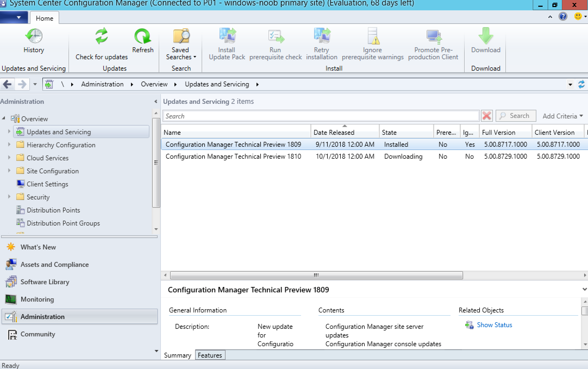This screenshot has height=369, width=588.
Task: Click the Show Status link
Action: click(494, 325)
